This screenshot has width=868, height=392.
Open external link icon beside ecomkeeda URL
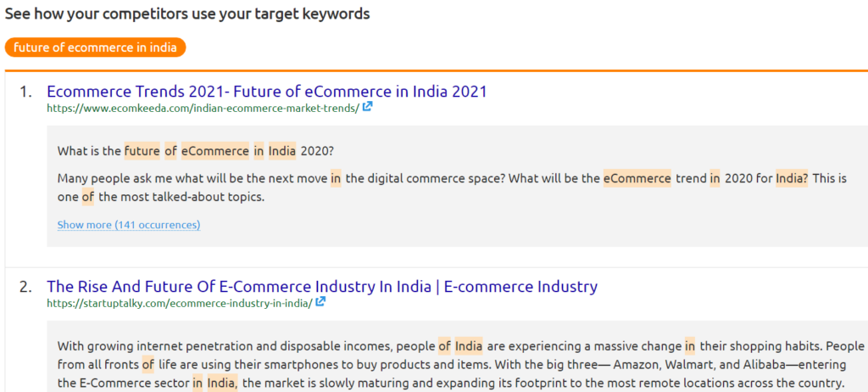click(x=368, y=108)
